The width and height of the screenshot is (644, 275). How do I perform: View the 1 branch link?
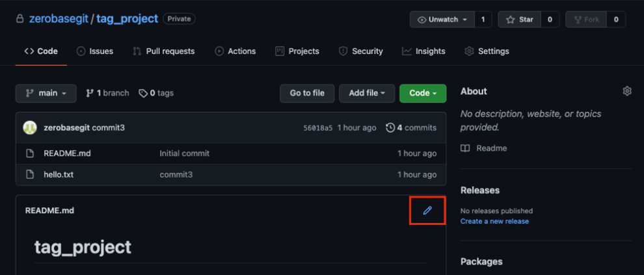pos(107,93)
